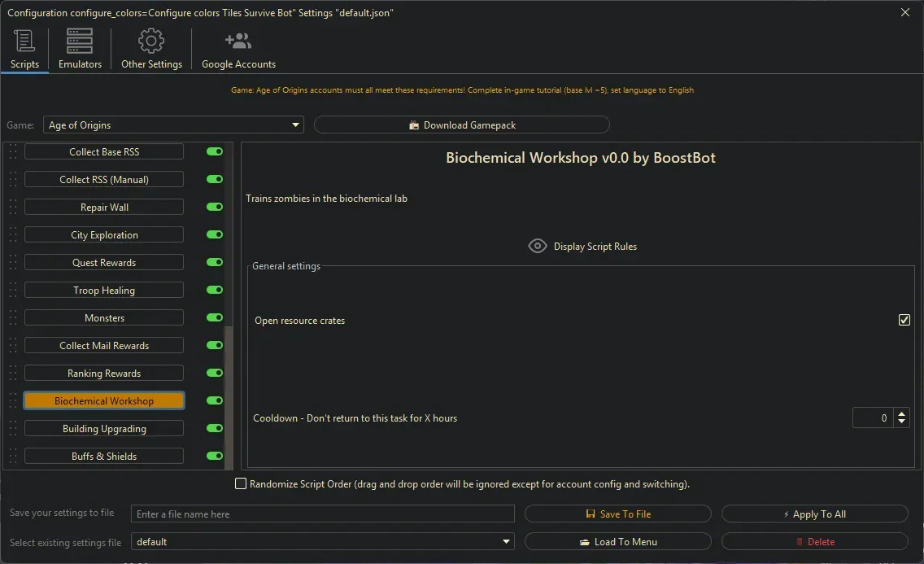Increase the Cooldown hours stepper value
924x564 pixels.
[901, 413]
